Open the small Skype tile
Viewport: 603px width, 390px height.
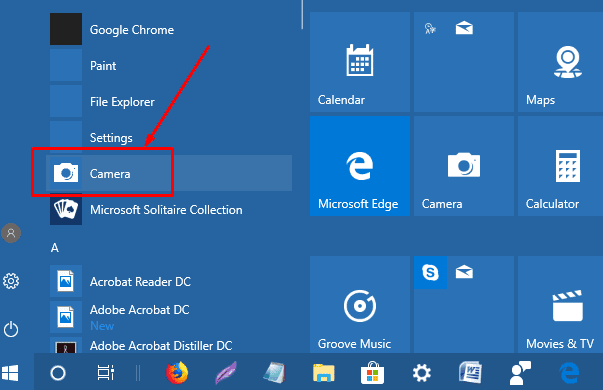[430, 272]
